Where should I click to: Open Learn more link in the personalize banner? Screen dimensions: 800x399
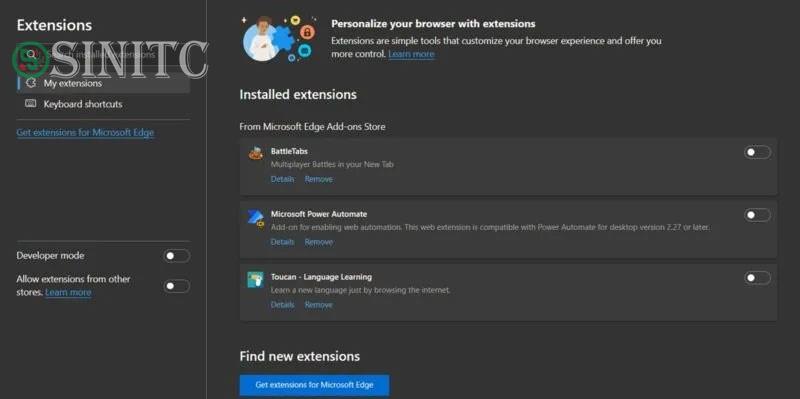pos(411,54)
